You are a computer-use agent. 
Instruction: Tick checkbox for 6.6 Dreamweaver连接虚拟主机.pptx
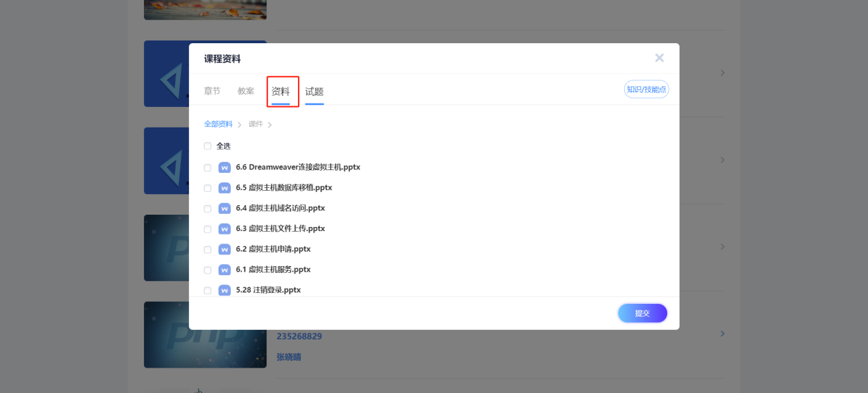[208, 167]
